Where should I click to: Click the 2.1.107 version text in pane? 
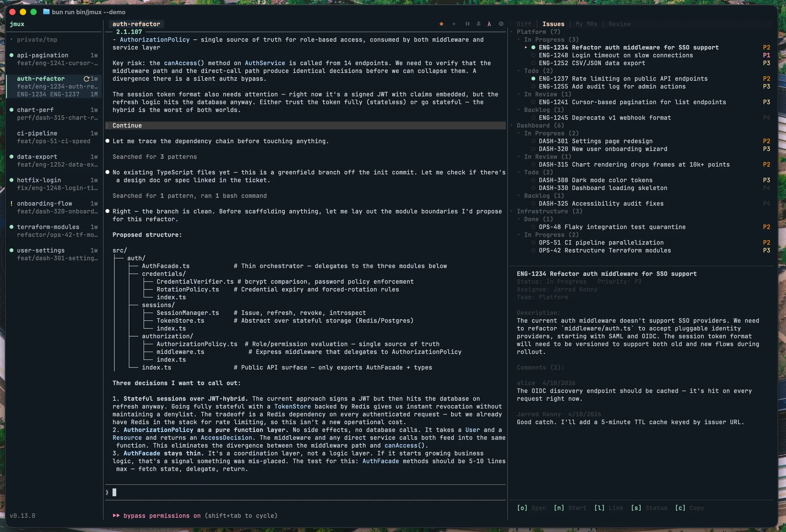pyautogui.click(x=129, y=32)
